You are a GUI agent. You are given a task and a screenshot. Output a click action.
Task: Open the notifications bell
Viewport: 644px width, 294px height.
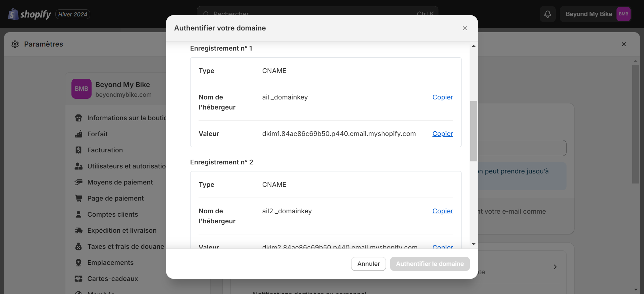[548, 14]
